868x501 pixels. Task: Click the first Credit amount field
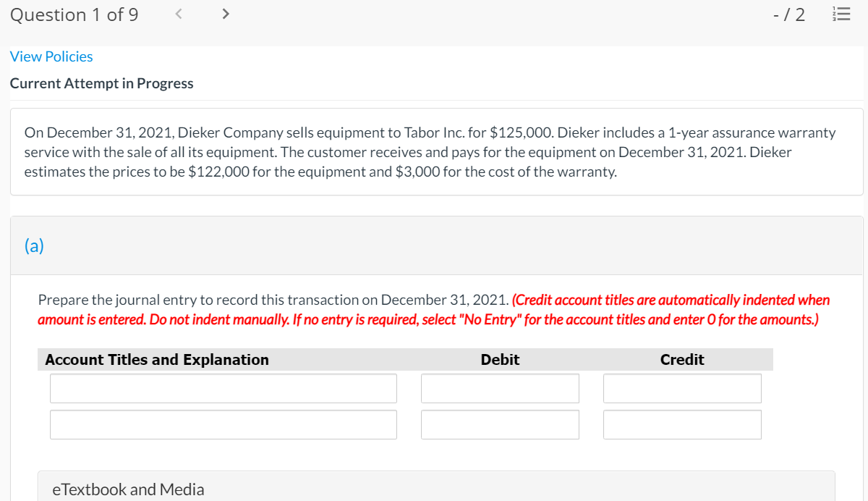682,388
